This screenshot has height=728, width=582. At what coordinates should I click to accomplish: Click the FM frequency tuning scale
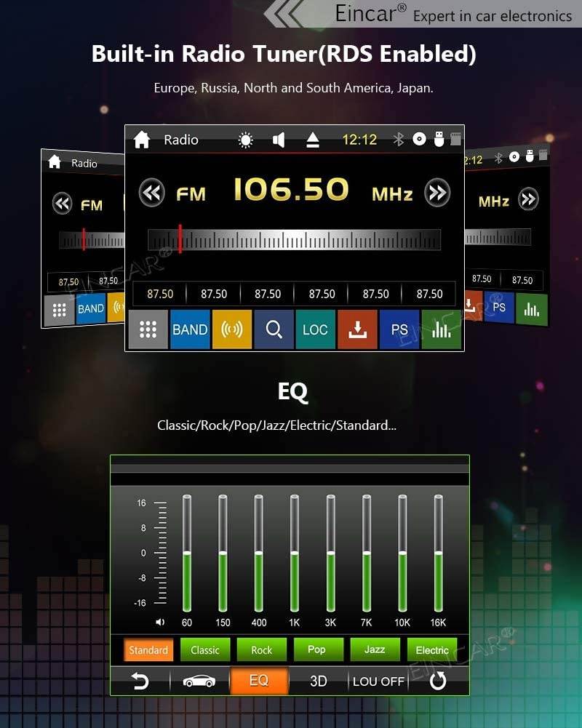point(294,240)
